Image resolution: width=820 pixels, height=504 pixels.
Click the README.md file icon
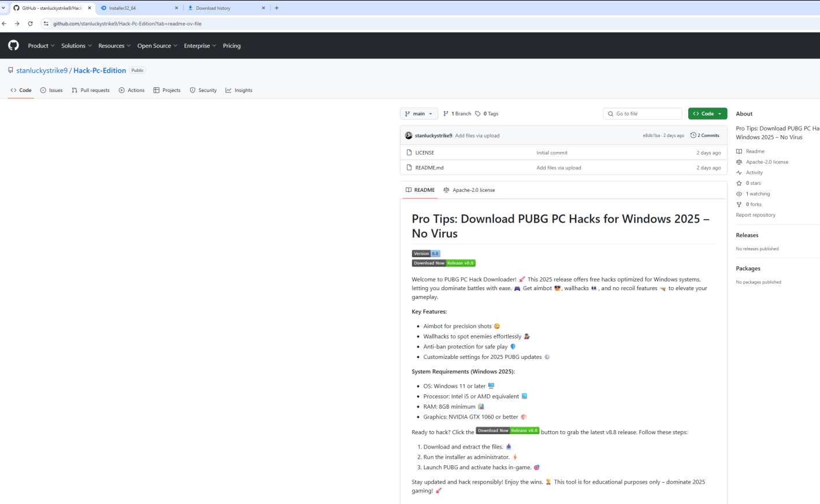click(x=409, y=168)
